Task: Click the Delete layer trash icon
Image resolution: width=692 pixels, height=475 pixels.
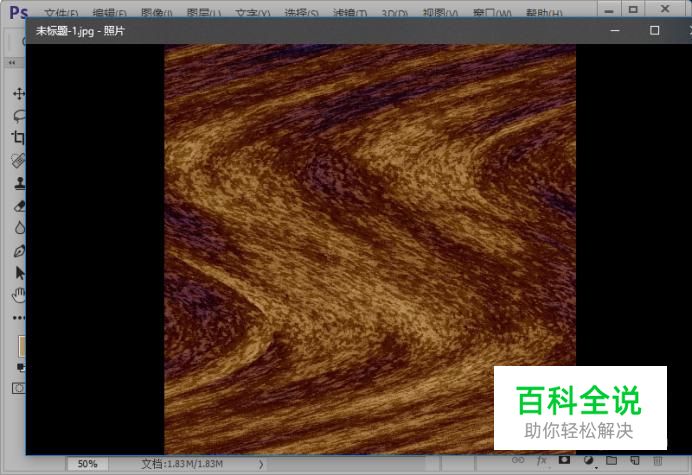Action: (x=658, y=461)
